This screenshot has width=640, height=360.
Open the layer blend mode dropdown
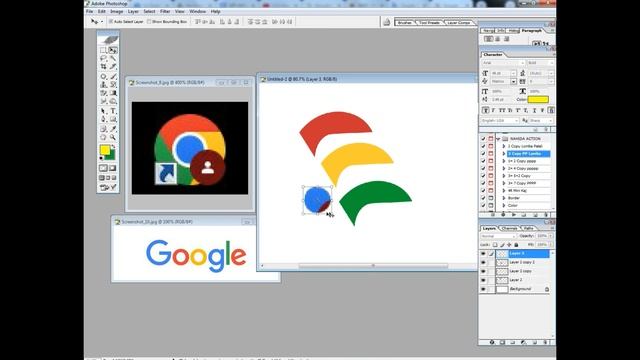tap(498, 236)
